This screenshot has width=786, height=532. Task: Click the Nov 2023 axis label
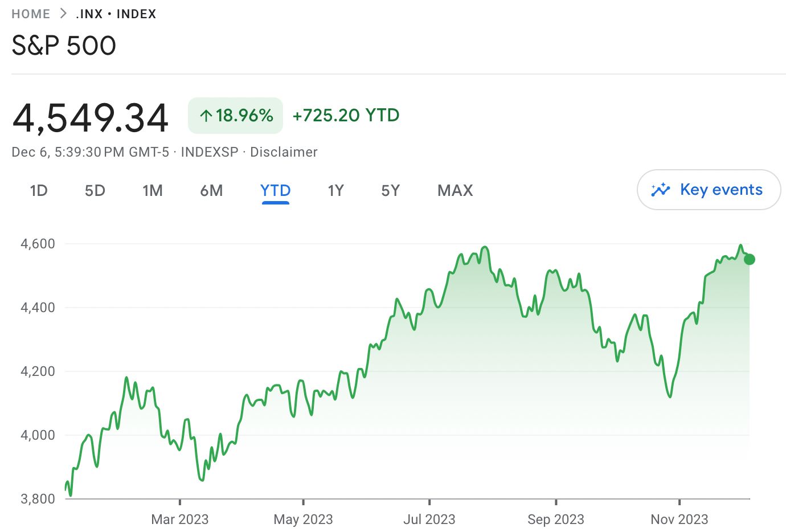pyautogui.click(x=679, y=519)
